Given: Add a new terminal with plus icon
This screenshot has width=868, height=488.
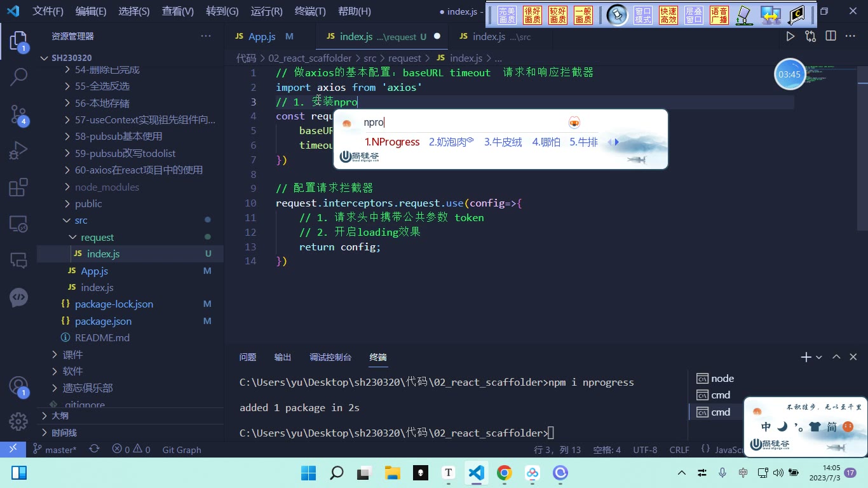Looking at the screenshot, I should 806,357.
